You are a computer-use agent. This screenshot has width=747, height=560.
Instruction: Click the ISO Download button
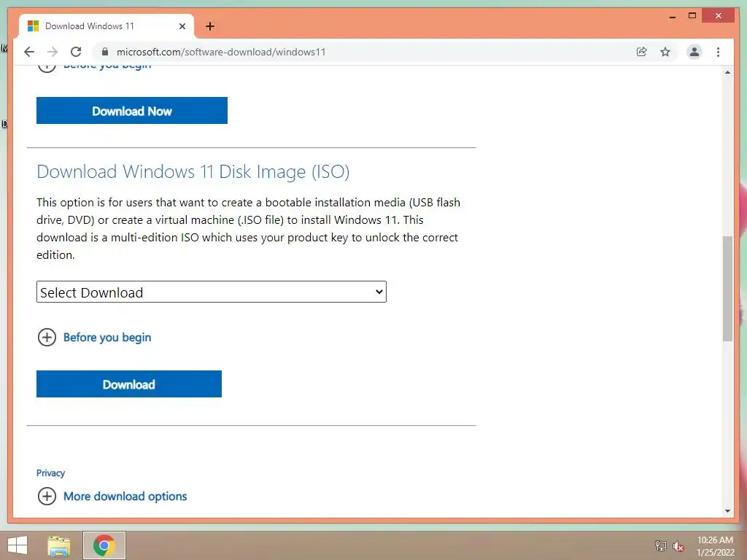pyautogui.click(x=129, y=384)
